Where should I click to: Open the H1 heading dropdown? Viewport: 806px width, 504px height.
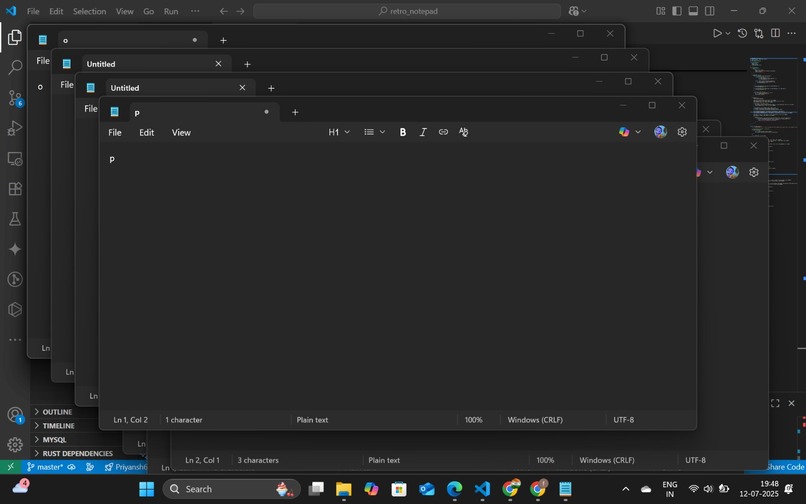click(339, 132)
